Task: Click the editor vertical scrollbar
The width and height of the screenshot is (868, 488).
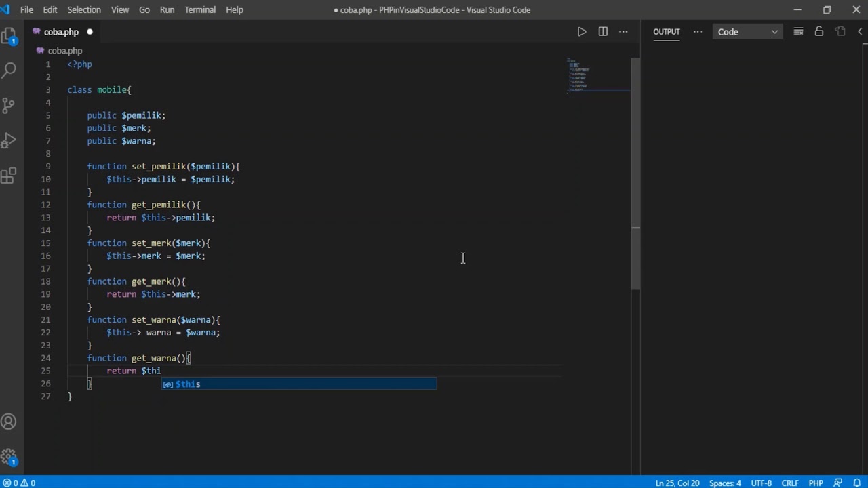Action: [635, 175]
